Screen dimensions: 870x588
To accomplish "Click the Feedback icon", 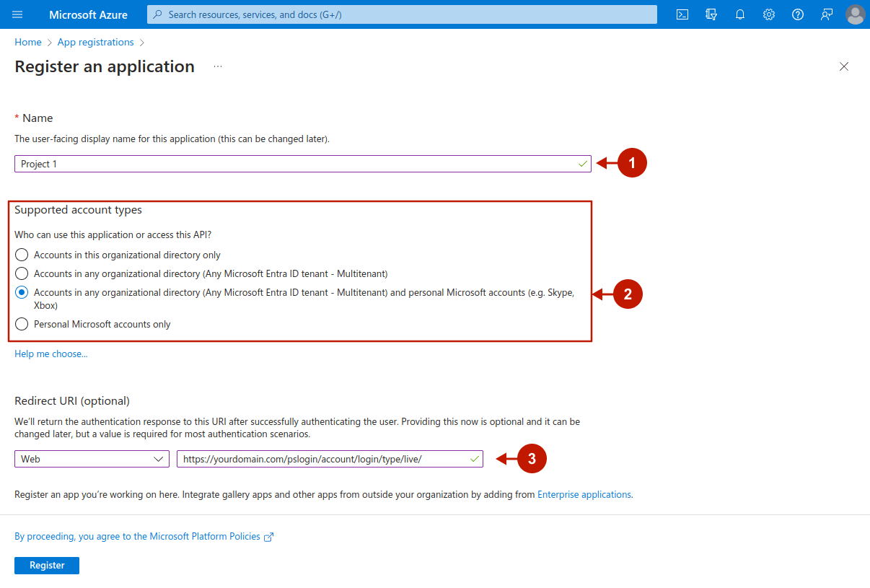I will pos(827,14).
